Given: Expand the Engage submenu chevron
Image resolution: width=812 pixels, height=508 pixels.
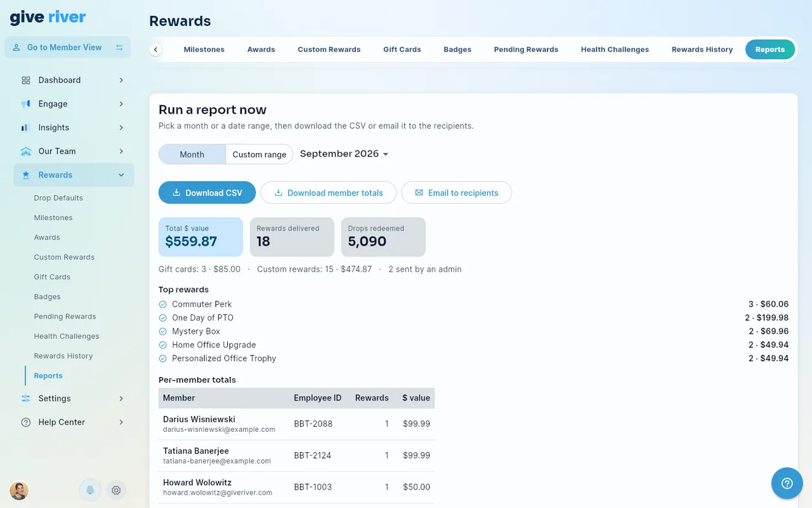Looking at the screenshot, I should pos(121,104).
